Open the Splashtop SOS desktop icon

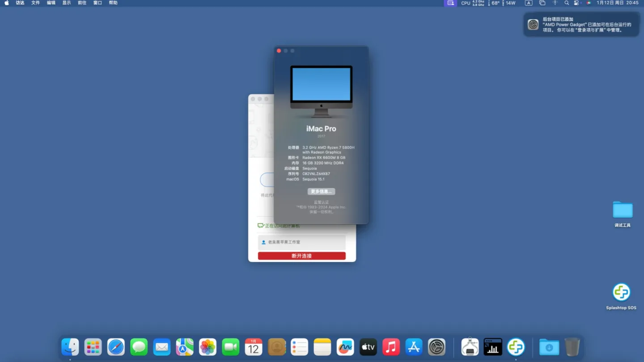pos(621,293)
